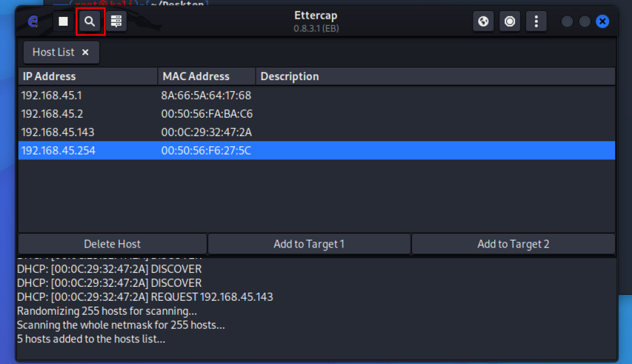632x364 pixels.
Task: Click the Delete Host button
Action: click(112, 244)
